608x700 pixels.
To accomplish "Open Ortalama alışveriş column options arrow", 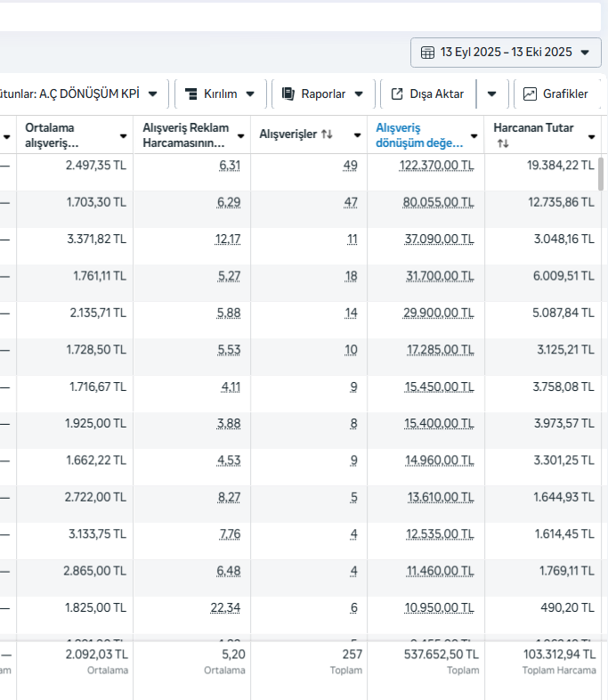I will click(123, 136).
